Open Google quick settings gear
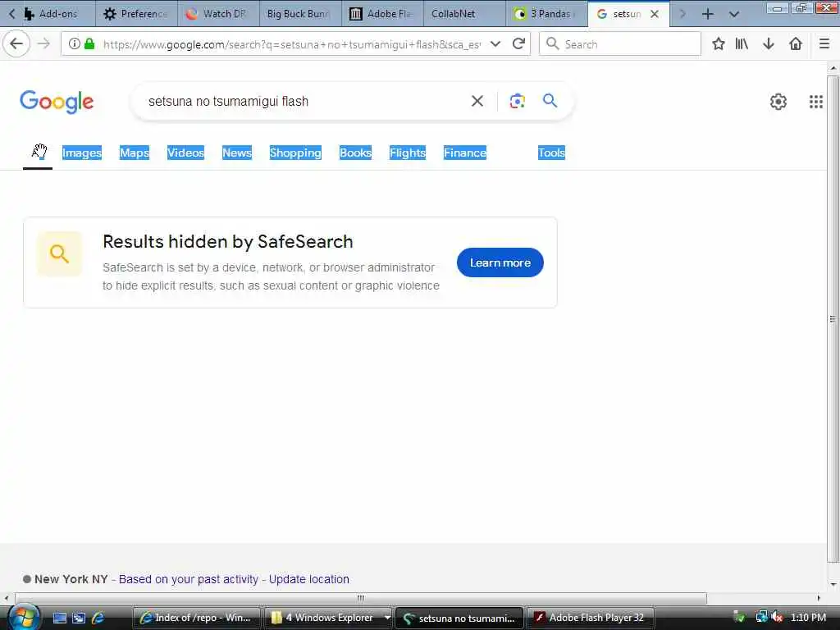This screenshot has width=840, height=630. [778, 101]
